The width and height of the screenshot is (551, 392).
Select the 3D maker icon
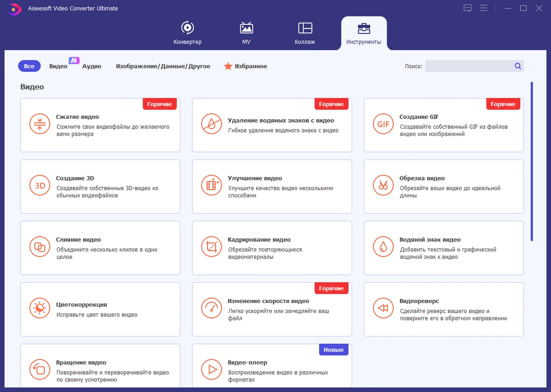pos(39,185)
